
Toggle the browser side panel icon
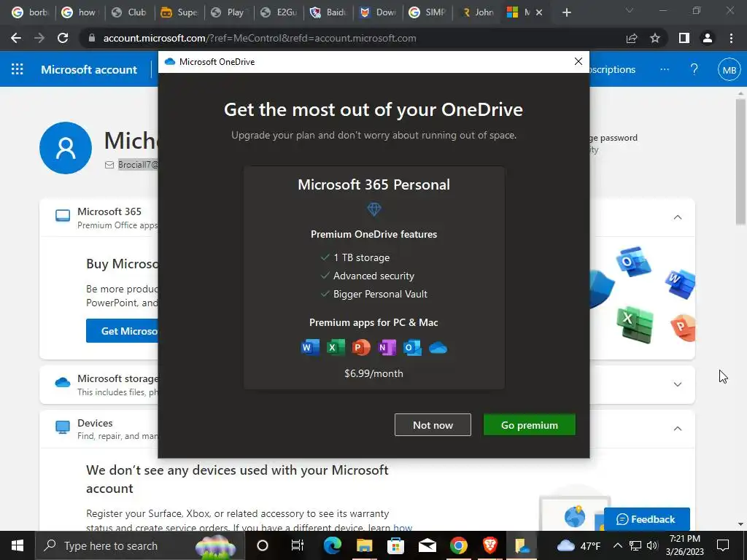[x=684, y=38]
